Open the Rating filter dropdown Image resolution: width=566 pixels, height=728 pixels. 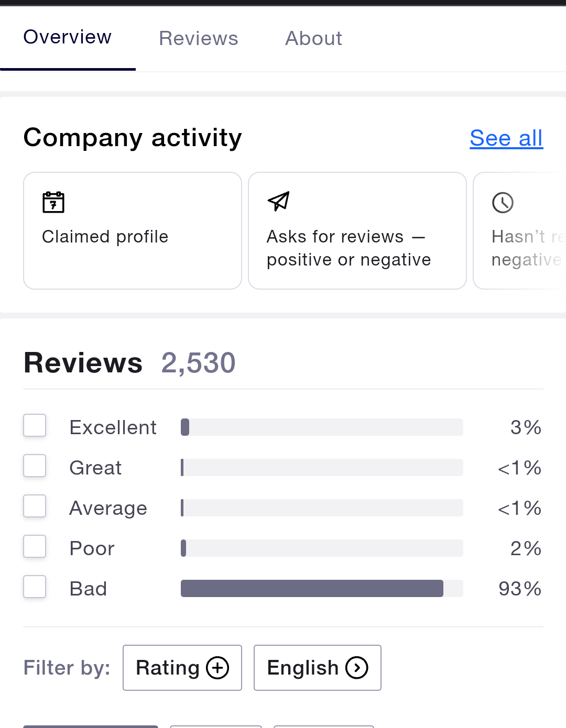pyautogui.click(x=182, y=668)
